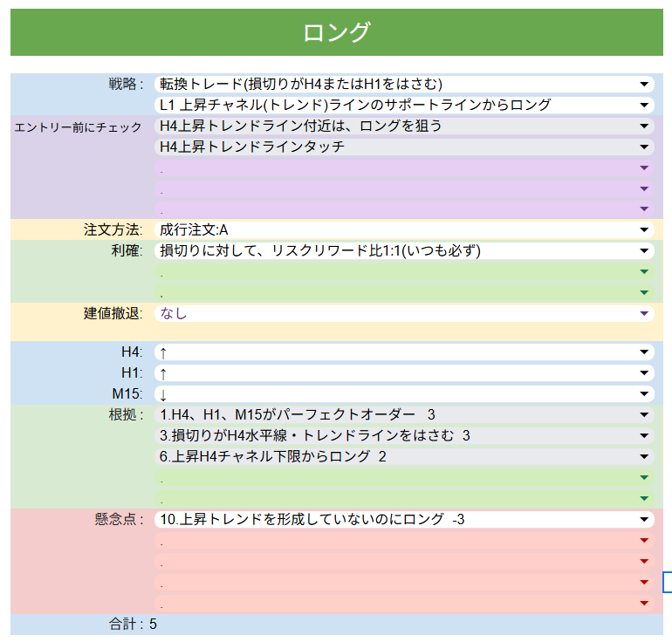Open the 戦略 dropdown showing 転換トレード
672x642 pixels.
click(x=401, y=84)
